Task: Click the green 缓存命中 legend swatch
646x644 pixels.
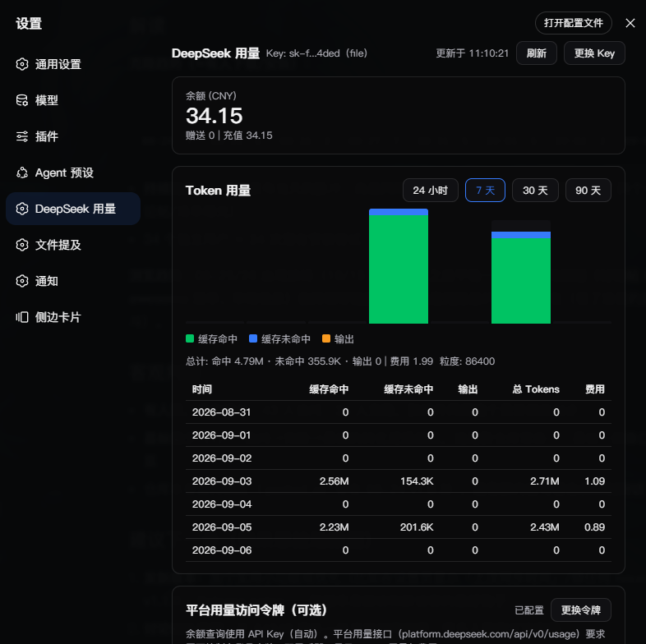Action: [190, 338]
